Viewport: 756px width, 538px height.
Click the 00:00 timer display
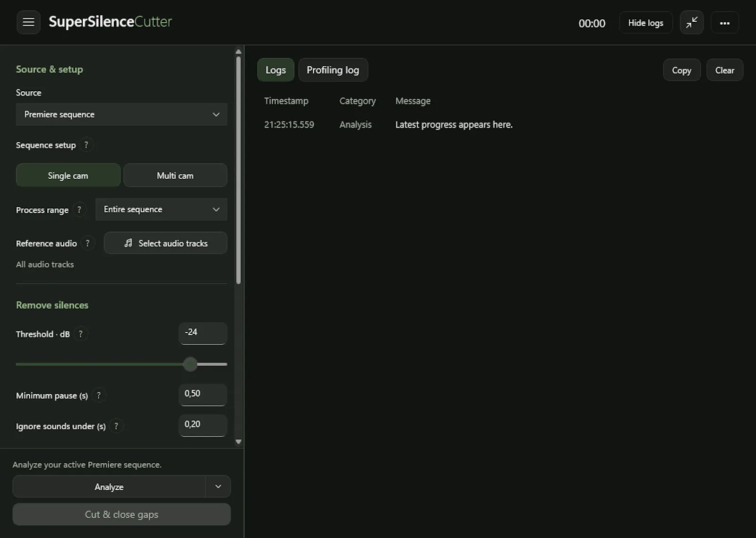point(592,23)
